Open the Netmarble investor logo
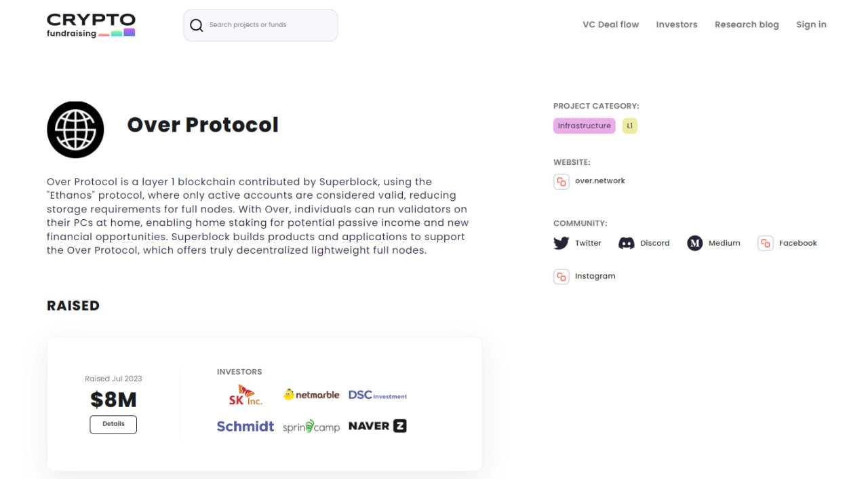 tap(311, 394)
